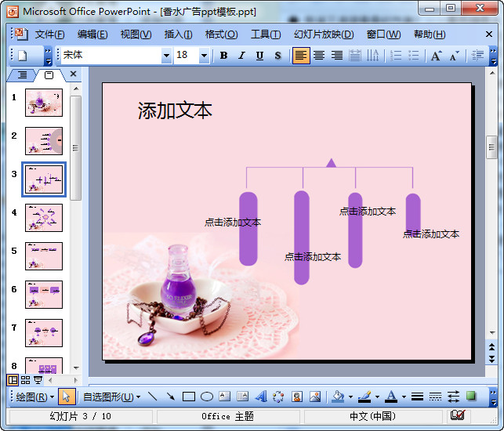Switch to Slide Sorter view
The width and height of the screenshot is (504, 431).
[x=25, y=380]
